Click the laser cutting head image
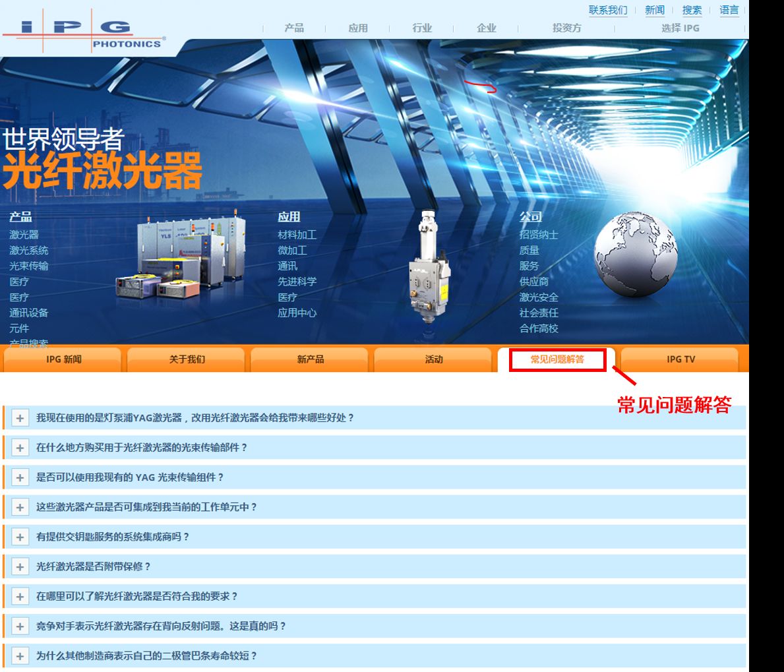The image size is (784, 672). click(429, 266)
